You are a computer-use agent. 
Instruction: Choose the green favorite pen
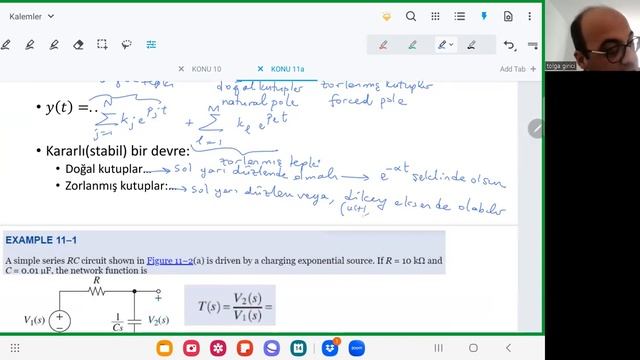point(413,45)
